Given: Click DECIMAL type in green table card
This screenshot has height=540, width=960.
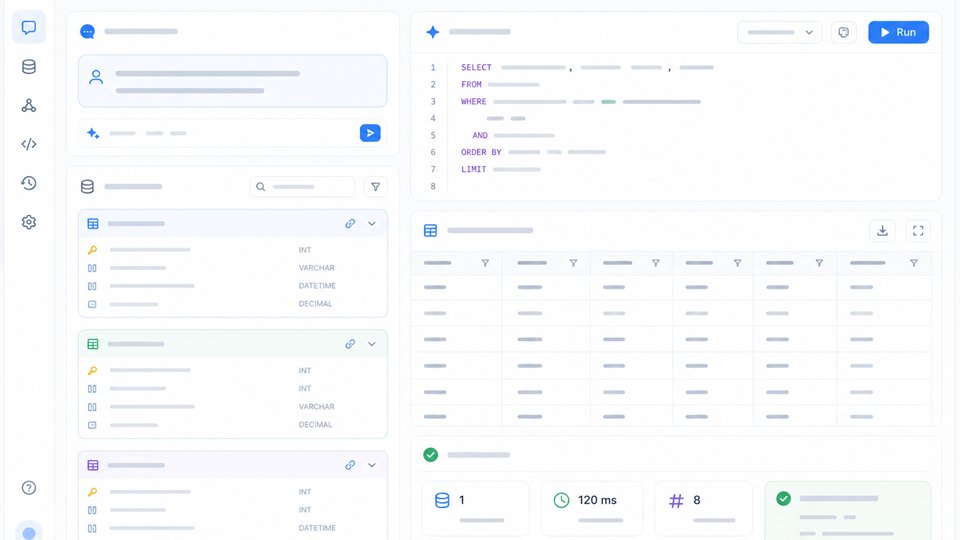Looking at the screenshot, I should pos(315,425).
